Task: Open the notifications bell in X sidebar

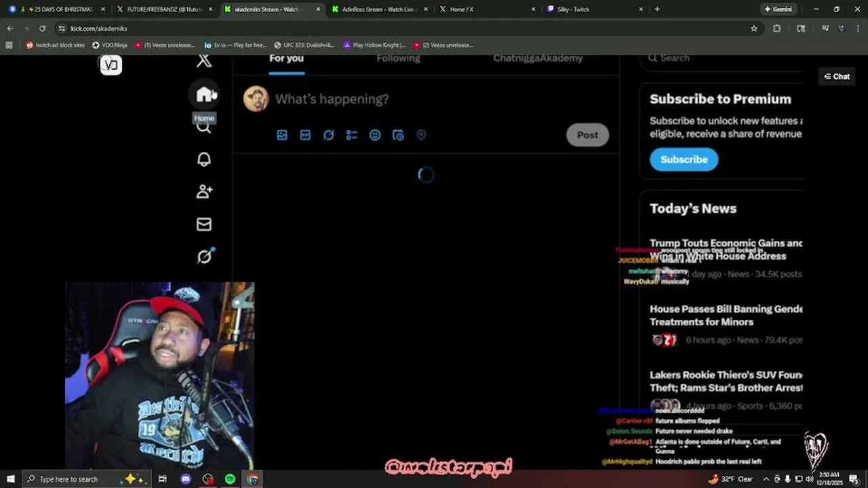Action: click(204, 159)
